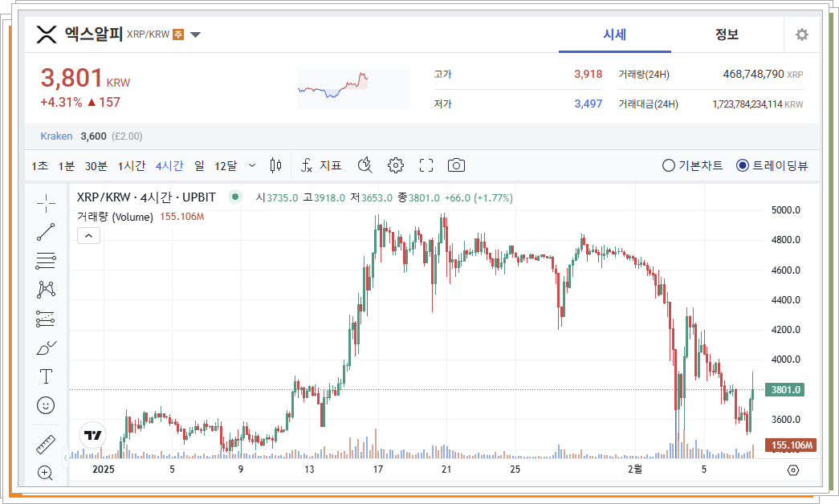Select the 4시간 interval

pos(169,166)
